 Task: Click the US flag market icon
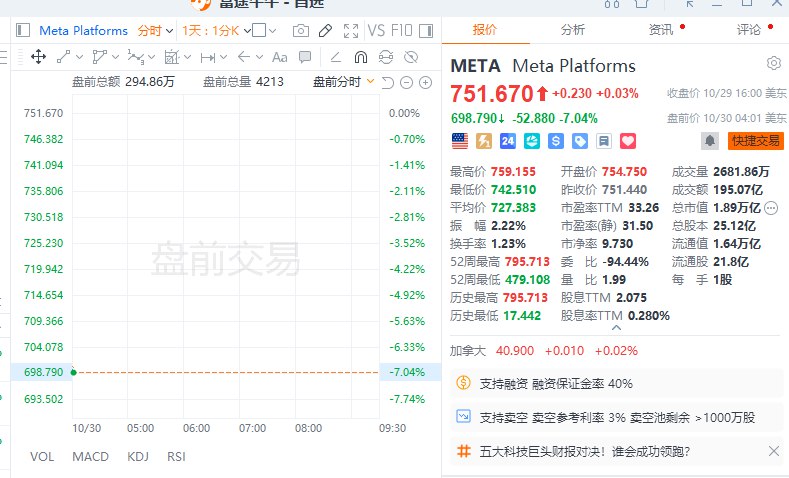pyautogui.click(x=459, y=141)
